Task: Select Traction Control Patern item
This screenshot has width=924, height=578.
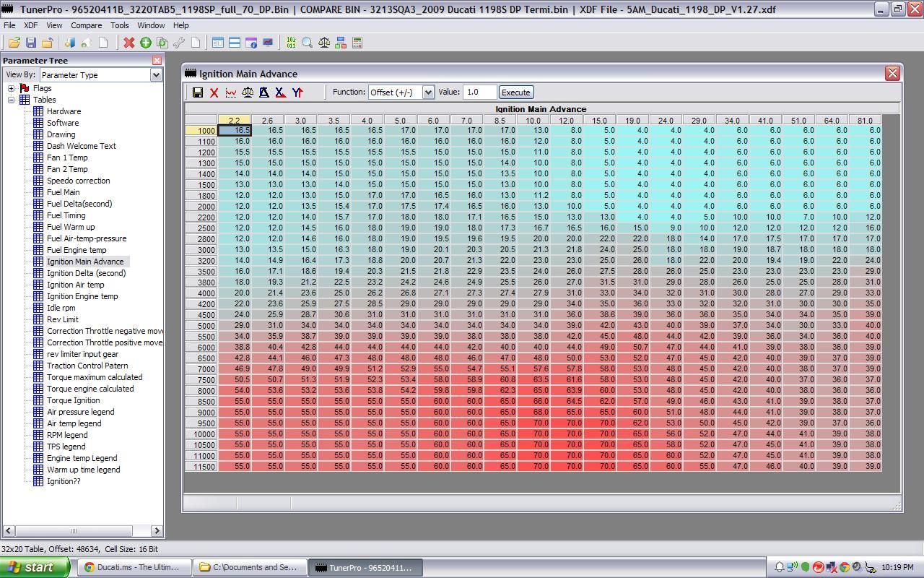Action: 87,366
